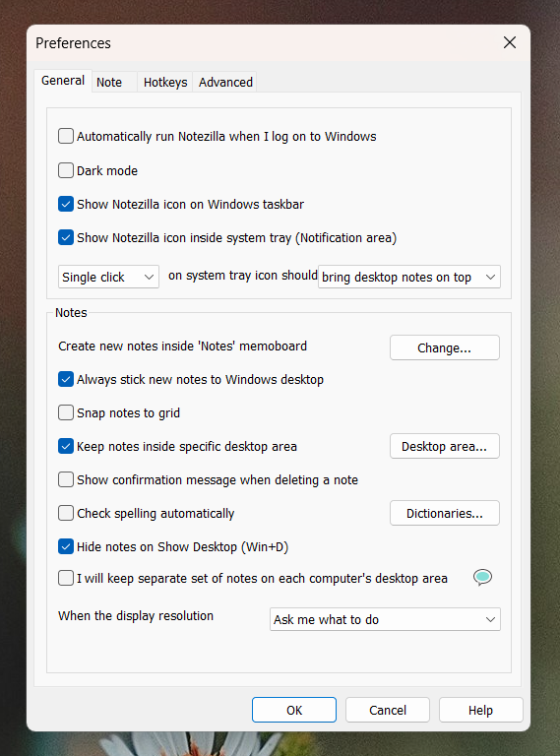Open the Single click dropdown
Screen dimensions: 560x756
(x=108, y=277)
